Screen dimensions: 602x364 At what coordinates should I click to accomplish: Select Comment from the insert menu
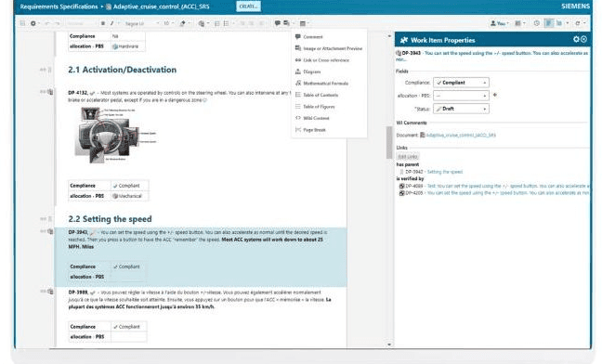312,37
